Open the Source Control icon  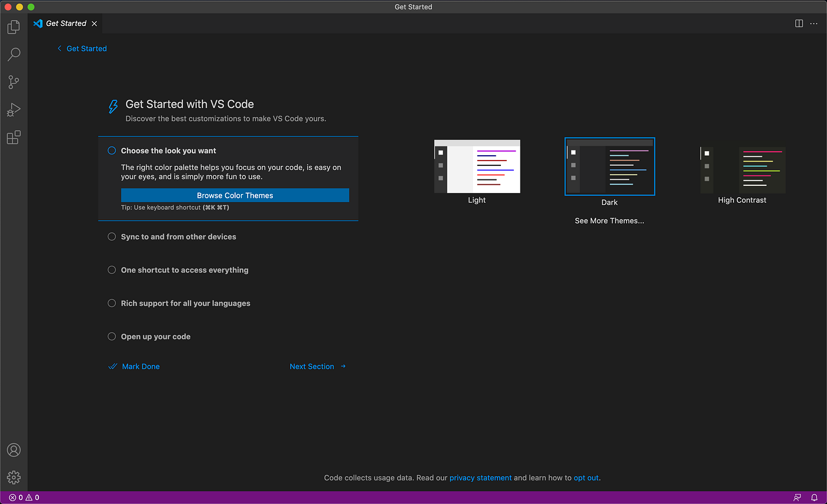(x=13, y=82)
